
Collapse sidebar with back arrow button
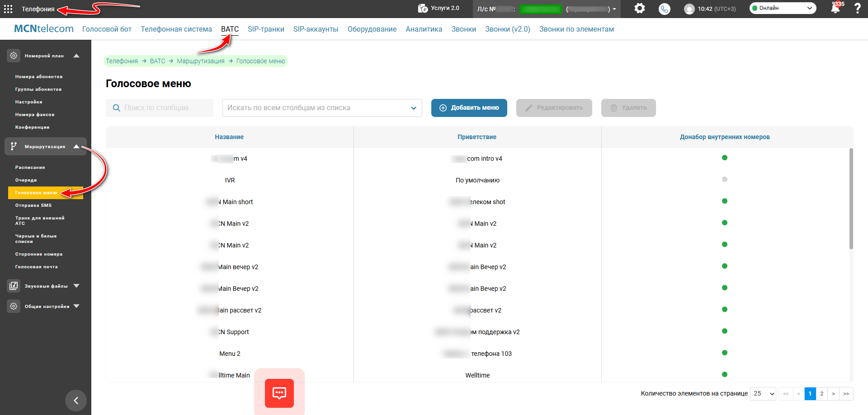[76, 401]
